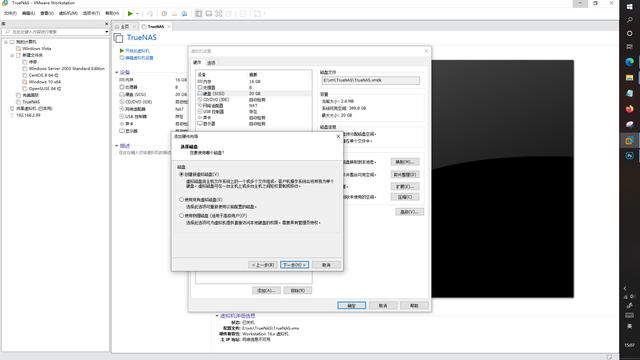Click the disk file path field ending TrueNAS.vmdk

click(x=370, y=80)
